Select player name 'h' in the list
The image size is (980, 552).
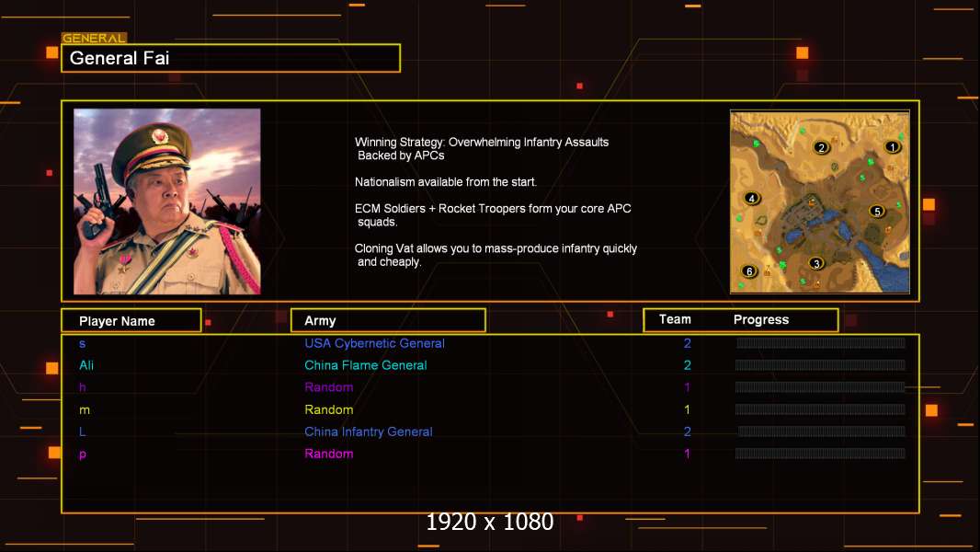83,387
